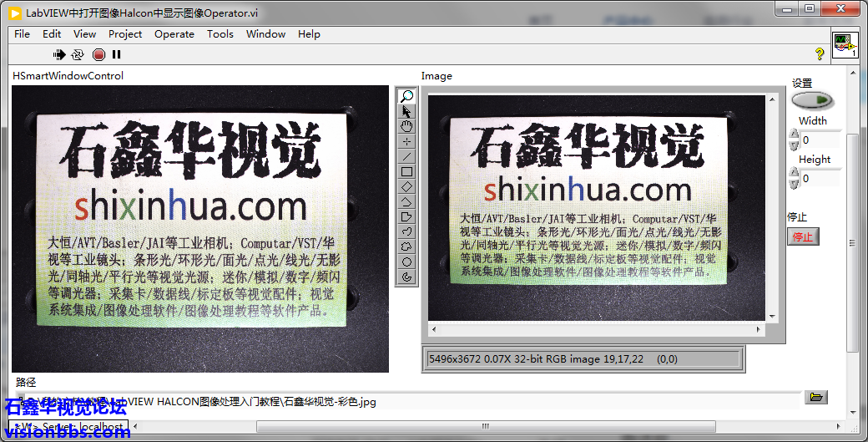Open the context help question mark
This screenshot has height=442, width=868.
tap(820, 54)
